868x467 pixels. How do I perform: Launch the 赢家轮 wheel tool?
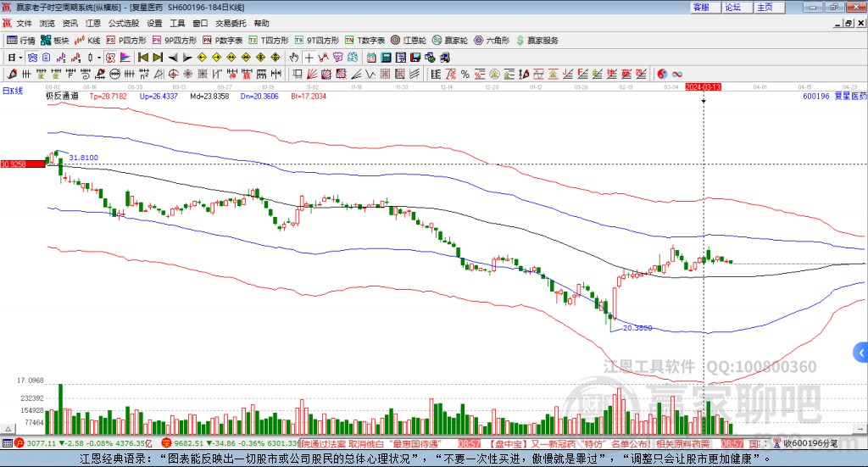pos(450,41)
